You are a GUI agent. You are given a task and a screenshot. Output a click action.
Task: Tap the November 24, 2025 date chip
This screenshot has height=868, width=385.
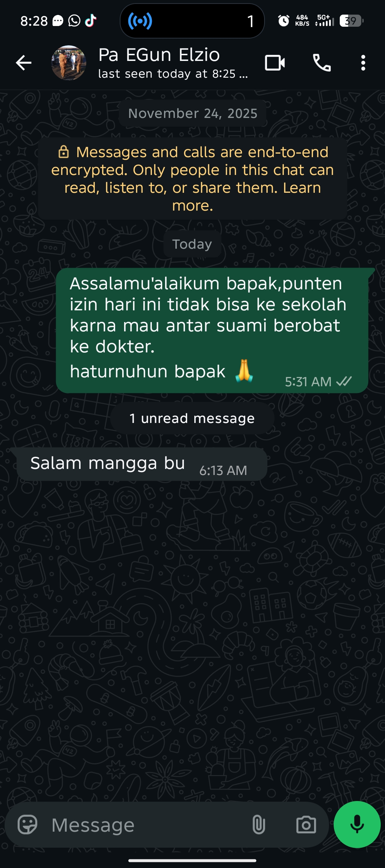click(192, 113)
